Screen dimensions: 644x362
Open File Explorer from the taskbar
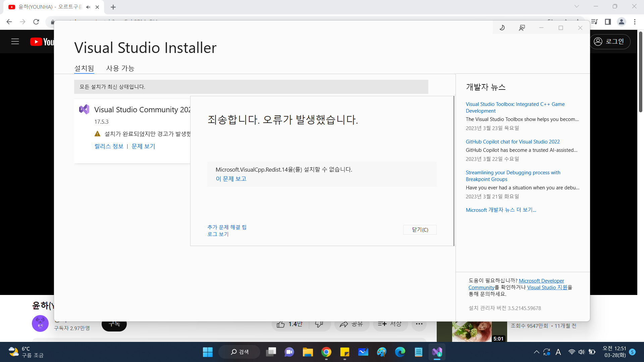coord(308,352)
